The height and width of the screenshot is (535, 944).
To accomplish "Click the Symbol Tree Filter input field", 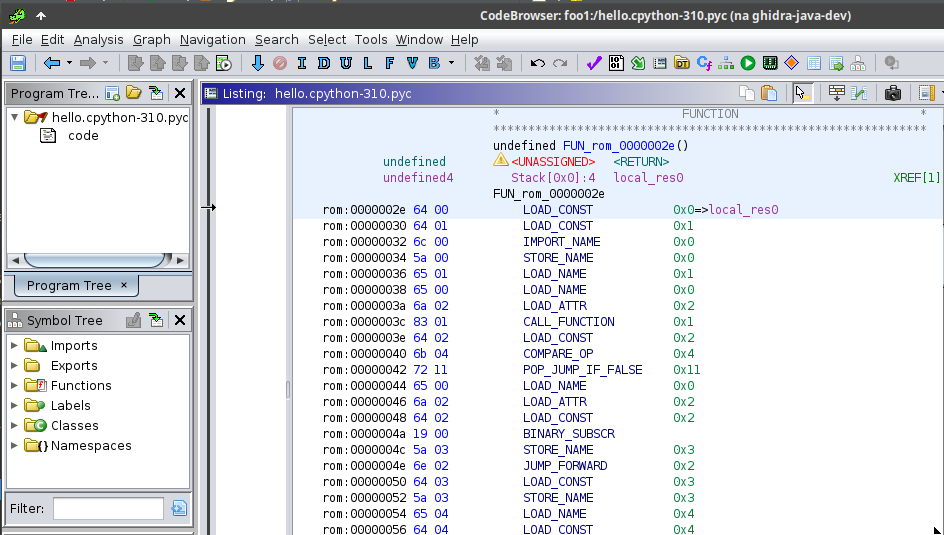I will (x=108, y=509).
